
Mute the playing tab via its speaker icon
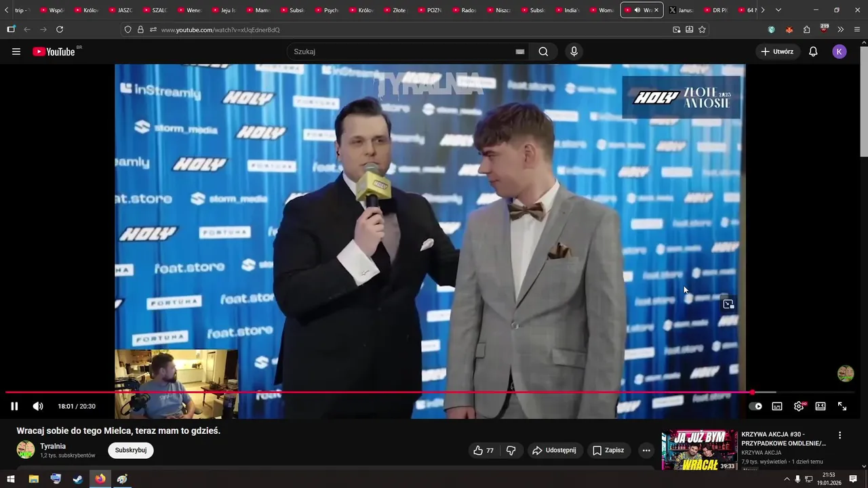637,10
